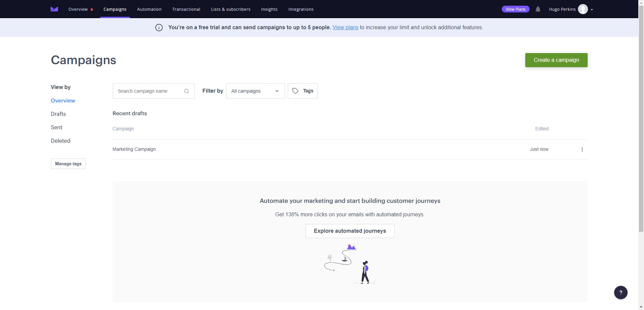Image resolution: width=644 pixels, height=310 pixels.
Task: Click the search magnifier icon
Action: pyautogui.click(x=186, y=91)
